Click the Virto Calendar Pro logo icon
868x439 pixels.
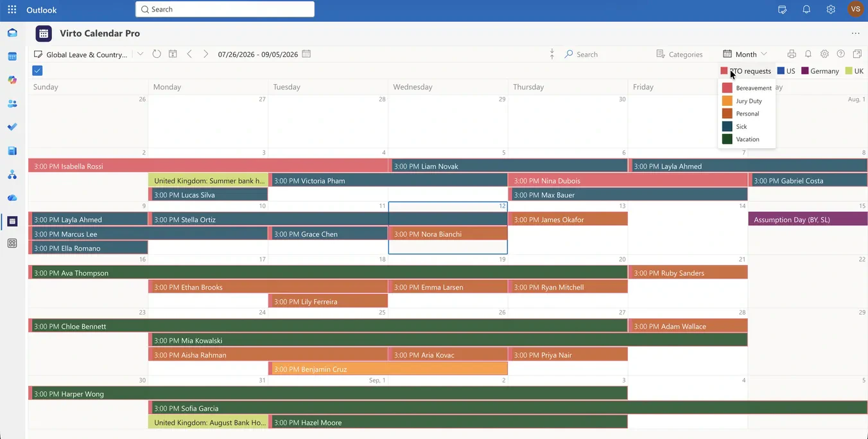pos(44,33)
